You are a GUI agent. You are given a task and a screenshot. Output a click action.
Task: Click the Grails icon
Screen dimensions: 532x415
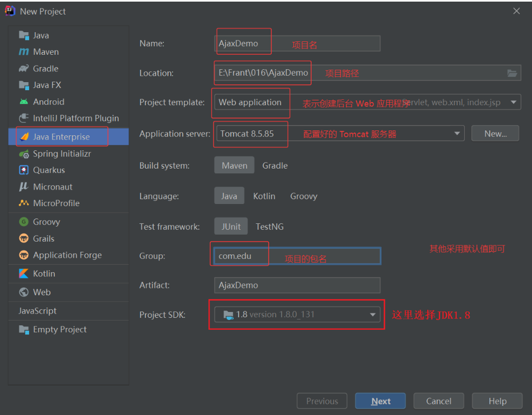(24, 238)
